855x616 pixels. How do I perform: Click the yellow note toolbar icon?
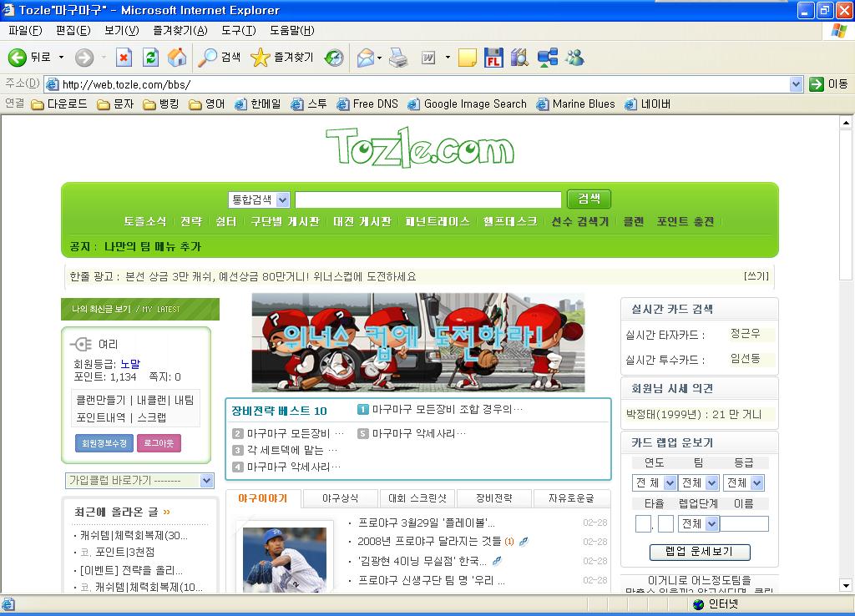pyautogui.click(x=468, y=58)
